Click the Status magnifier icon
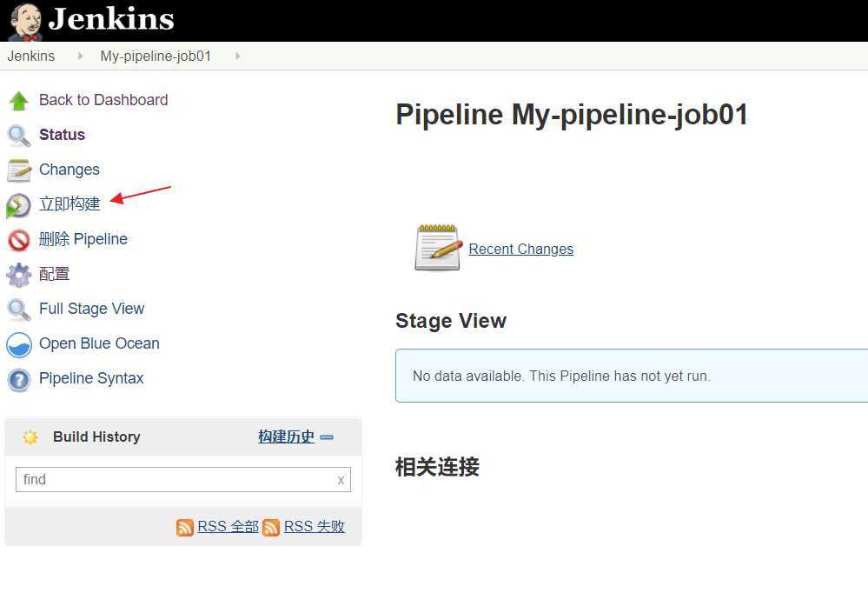This screenshot has width=868, height=613. [x=19, y=136]
